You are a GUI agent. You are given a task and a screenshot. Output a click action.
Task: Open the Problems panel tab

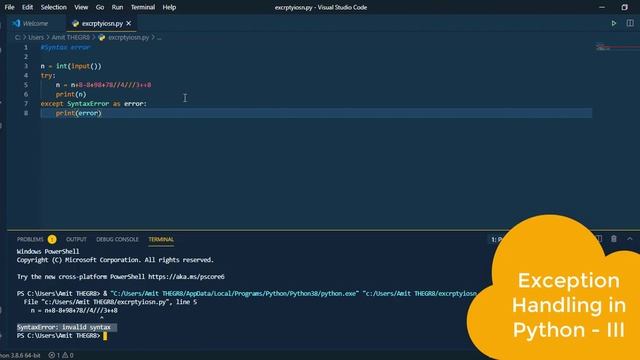[30, 239]
